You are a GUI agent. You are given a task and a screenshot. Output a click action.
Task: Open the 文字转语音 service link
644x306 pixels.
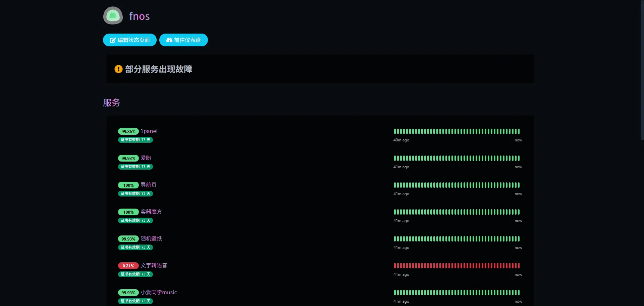point(154,266)
